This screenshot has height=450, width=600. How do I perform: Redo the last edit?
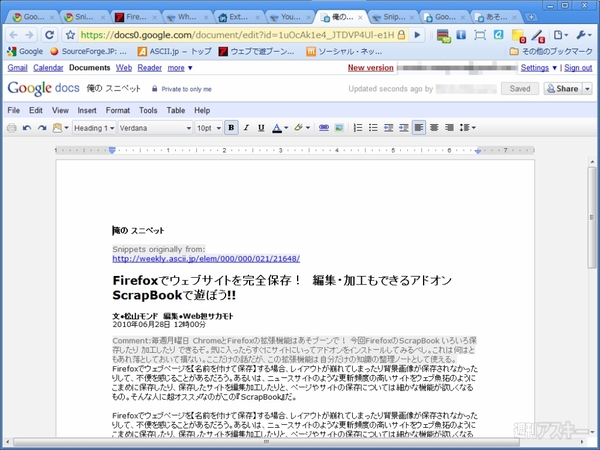coord(42,128)
